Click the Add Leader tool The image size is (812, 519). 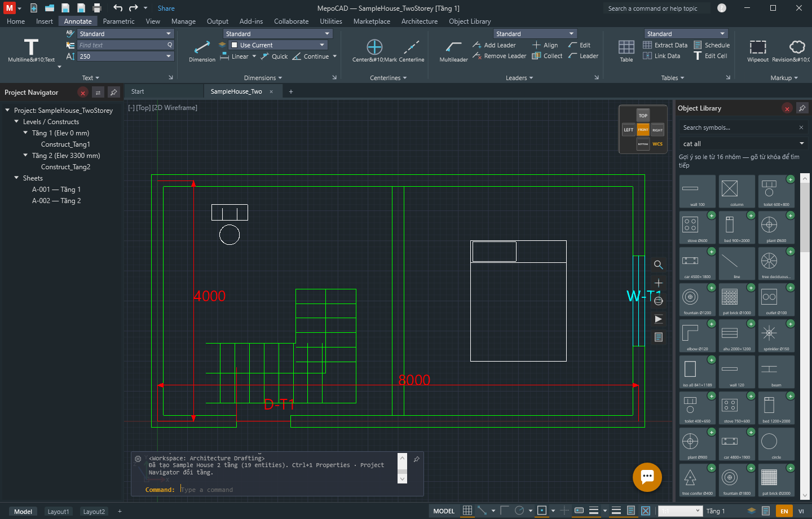494,45
